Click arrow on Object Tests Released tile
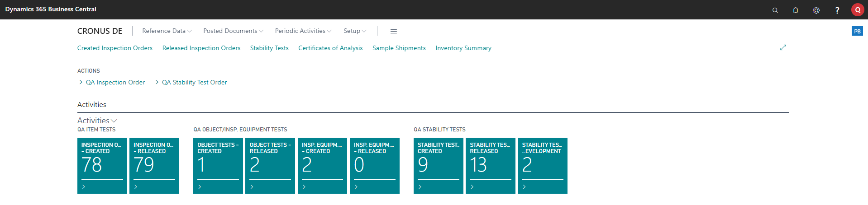868x205 pixels. pos(252,186)
